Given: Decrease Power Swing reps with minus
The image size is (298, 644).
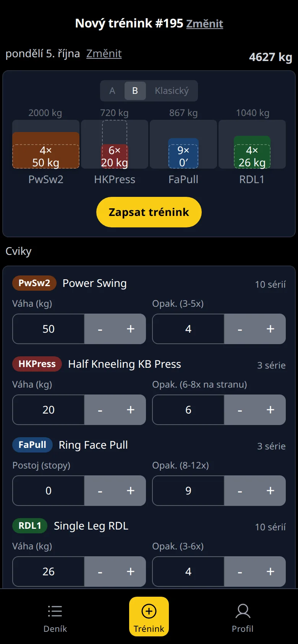Looking at the screenshot, I should pos(240,329).
